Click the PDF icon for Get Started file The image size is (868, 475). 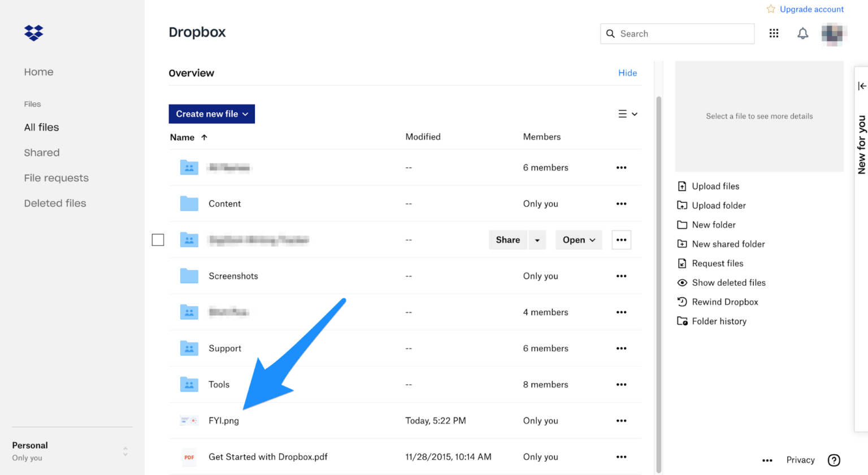[x=189, y=457]
